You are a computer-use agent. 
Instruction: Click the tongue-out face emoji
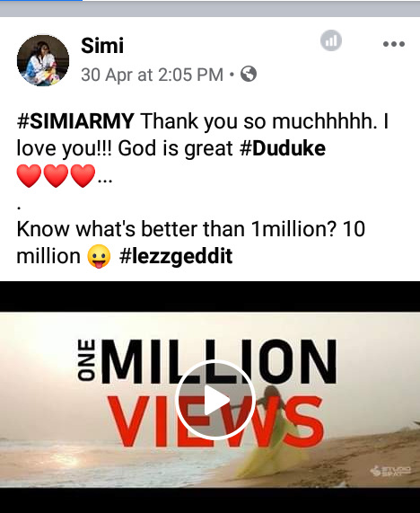point(99,256)
